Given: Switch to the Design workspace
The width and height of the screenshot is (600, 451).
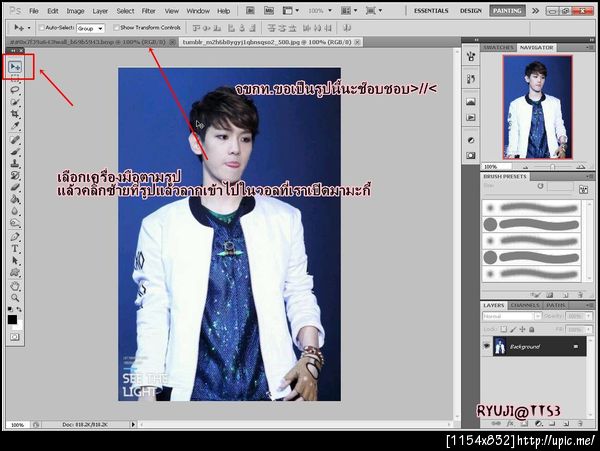Looking at the screenshot, I should coord(471,11).
